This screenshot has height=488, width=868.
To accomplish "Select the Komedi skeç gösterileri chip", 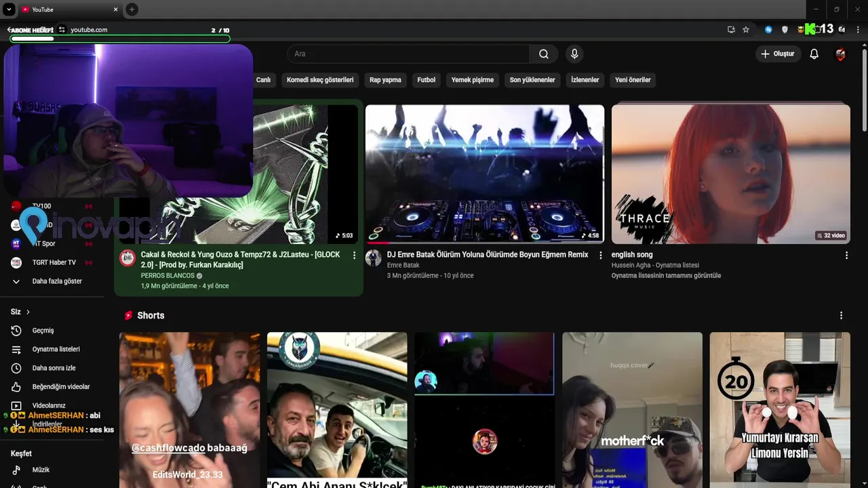I will pos(320,80).
